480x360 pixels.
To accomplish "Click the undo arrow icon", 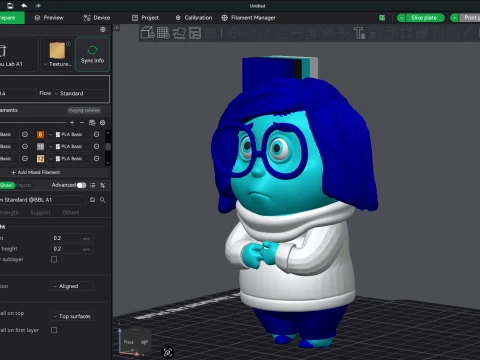I will (x=24, y=6).
